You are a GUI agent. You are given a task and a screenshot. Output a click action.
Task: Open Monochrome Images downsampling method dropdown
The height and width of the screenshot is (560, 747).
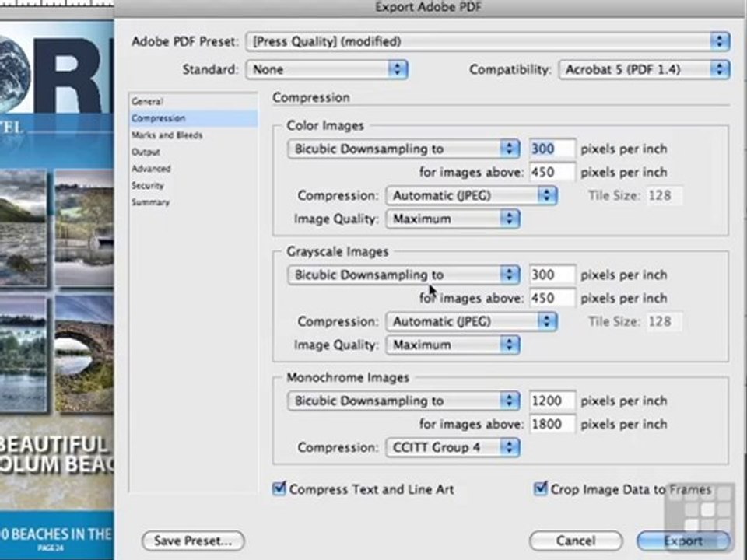(404, 401)
